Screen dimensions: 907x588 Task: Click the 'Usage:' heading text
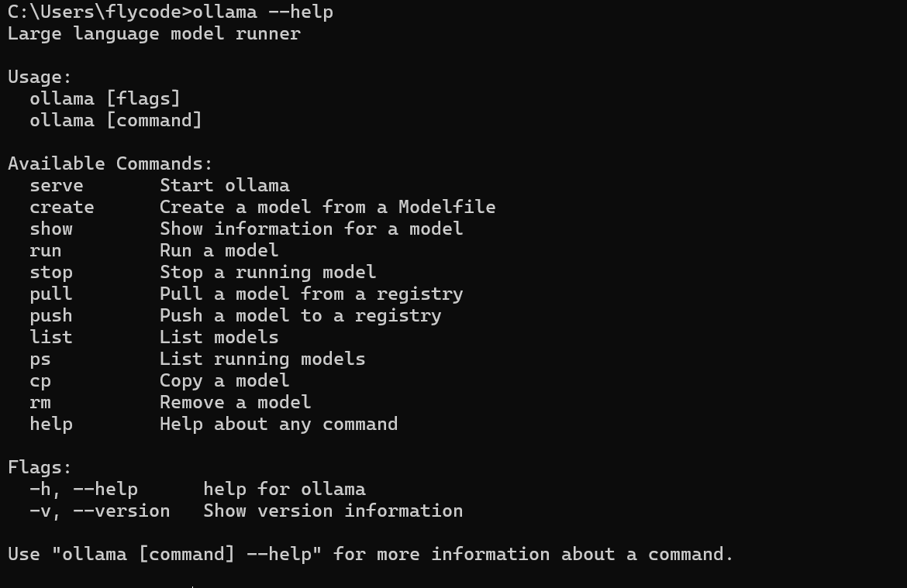point(40,77)
